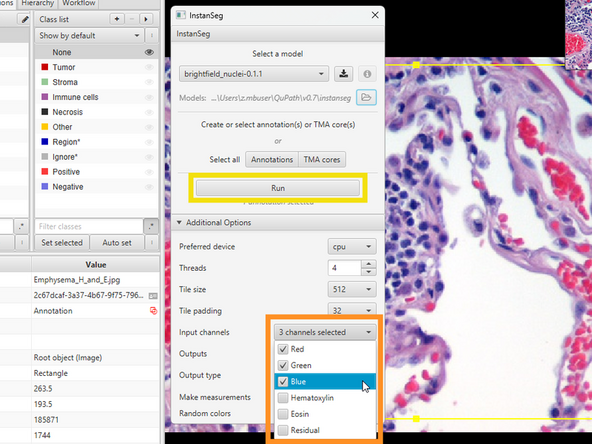This screenshot has height=444, width=592.
Task: Open the brightfield_nuclei model dropdown
Action: [254, 74]
